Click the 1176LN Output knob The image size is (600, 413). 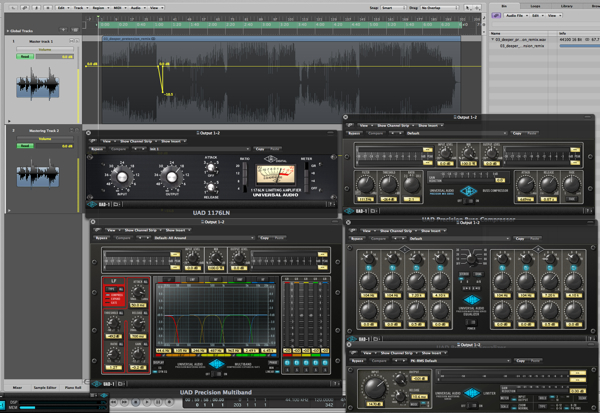[x=172, y=177]
